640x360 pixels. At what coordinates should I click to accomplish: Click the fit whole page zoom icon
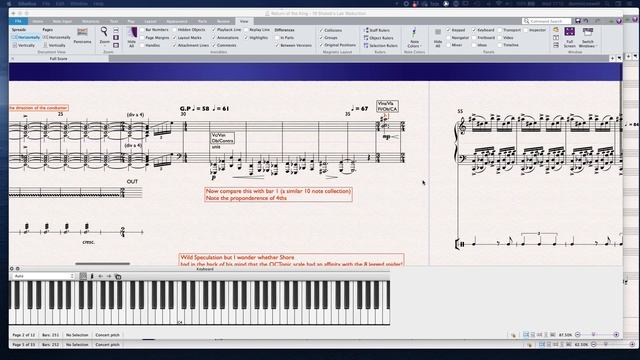coord(116,45)
